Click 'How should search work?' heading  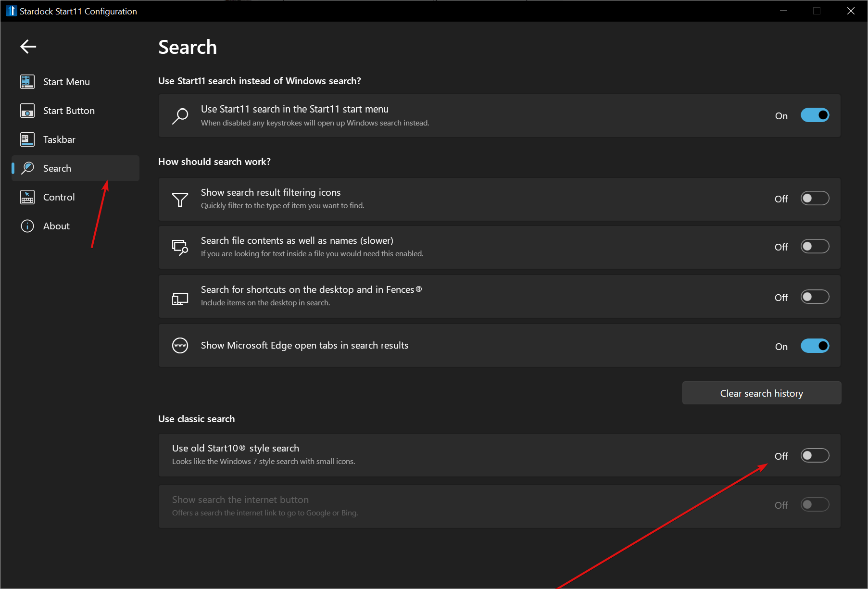[x=214, y=162]
